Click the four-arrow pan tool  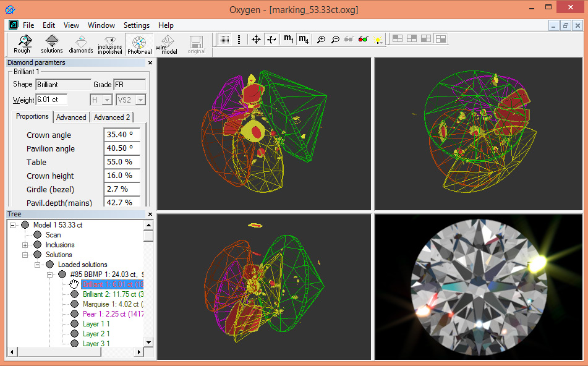256,39
